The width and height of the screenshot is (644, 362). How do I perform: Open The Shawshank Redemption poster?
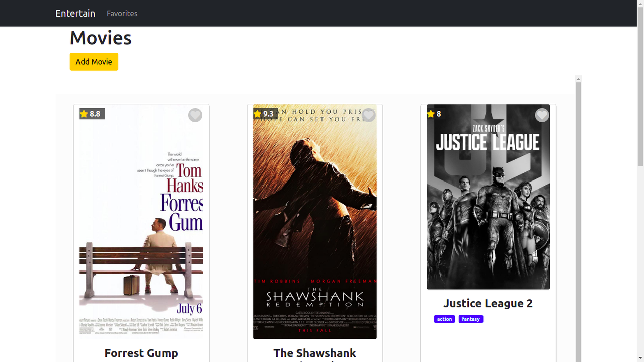[315, 222]
